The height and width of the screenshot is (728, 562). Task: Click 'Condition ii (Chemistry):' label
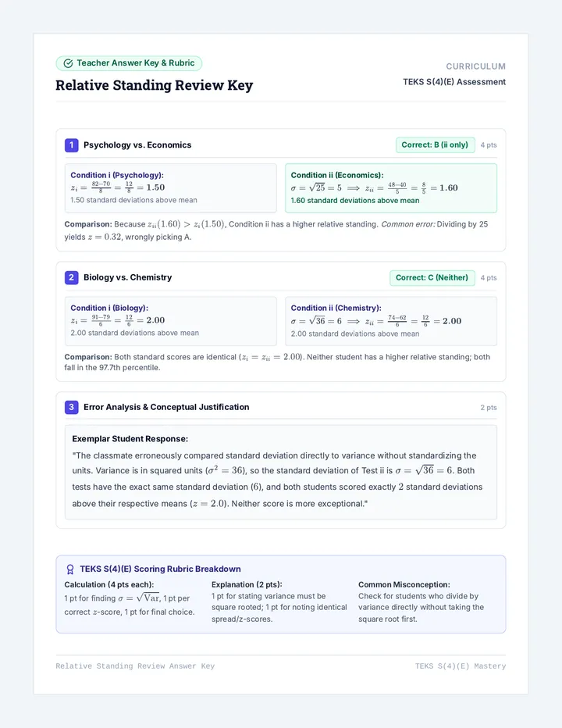[336, 308]
